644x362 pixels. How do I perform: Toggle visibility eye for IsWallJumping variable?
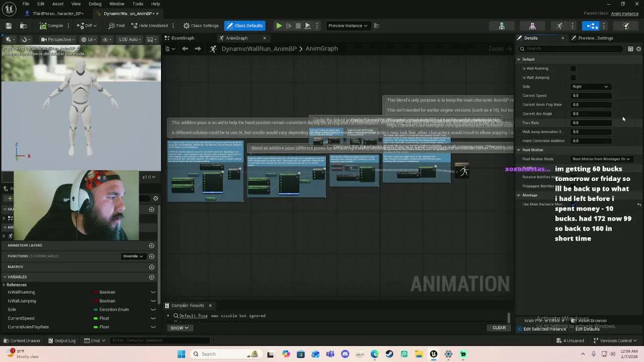[x=153, y=301]
